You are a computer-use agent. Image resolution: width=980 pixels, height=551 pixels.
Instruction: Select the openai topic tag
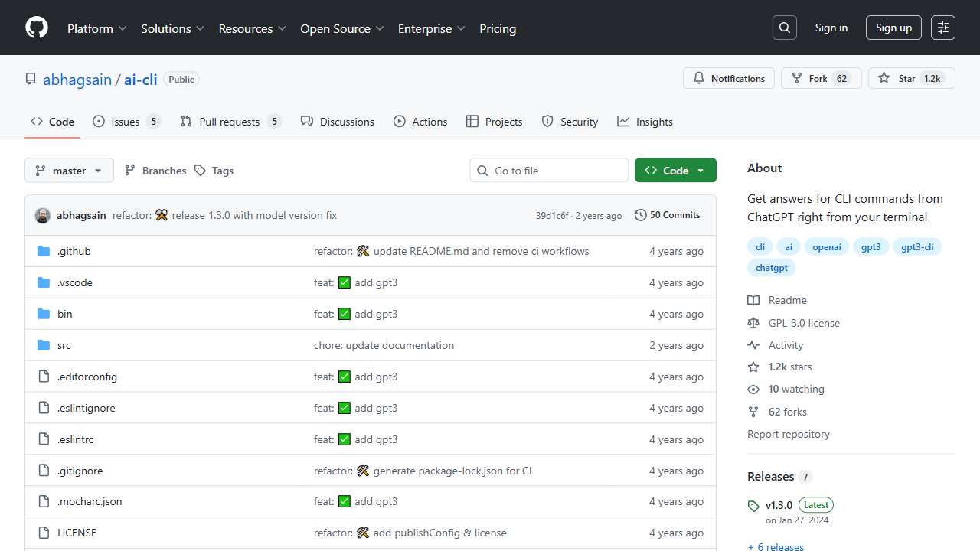click(827, 247)
